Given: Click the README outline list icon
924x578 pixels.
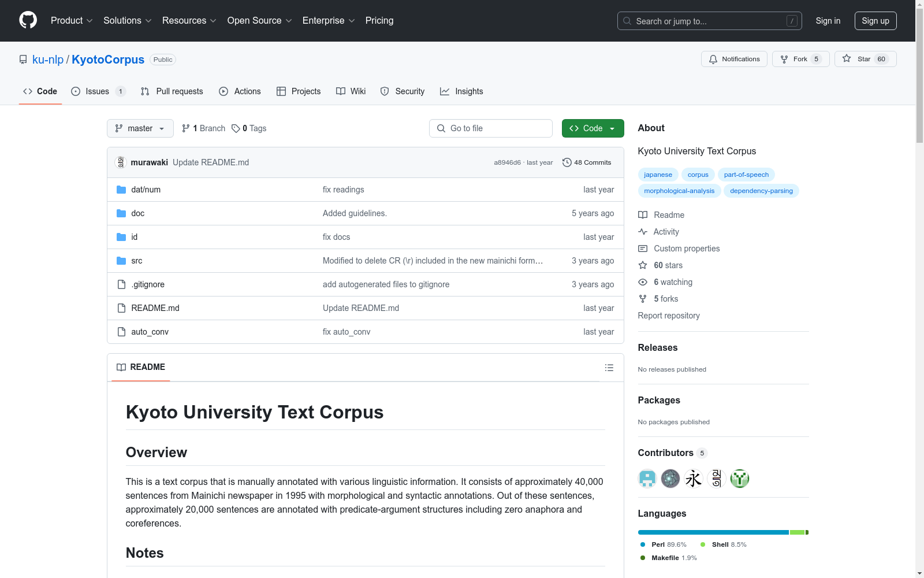Looking at the screenshot, I should point(609,368).
